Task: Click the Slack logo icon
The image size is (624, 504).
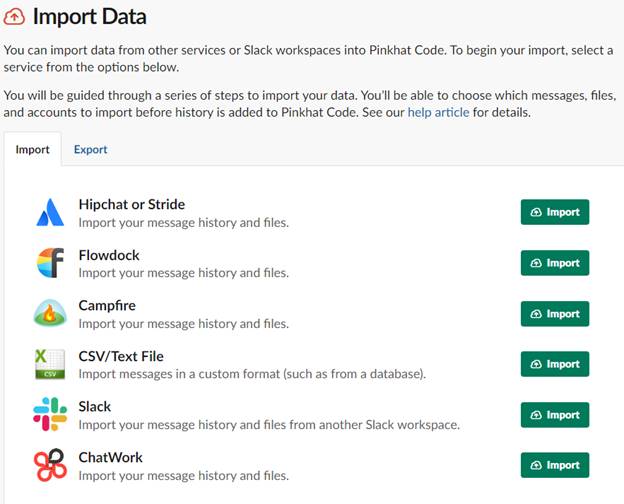Action: pyautogui.click(x=50, y=414)
